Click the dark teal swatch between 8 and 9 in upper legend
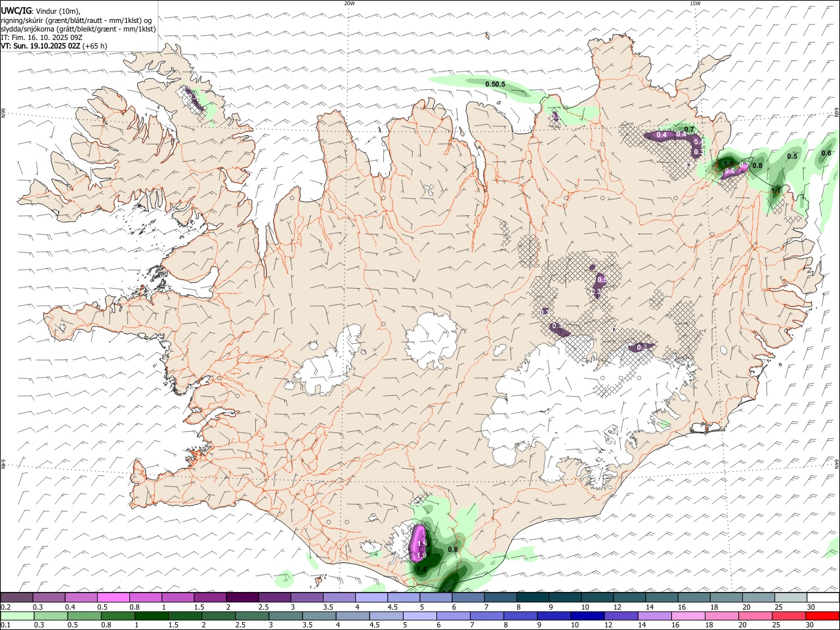Viewport: 840px width, 630px height. pyautogui.click(x=532, y=597)
